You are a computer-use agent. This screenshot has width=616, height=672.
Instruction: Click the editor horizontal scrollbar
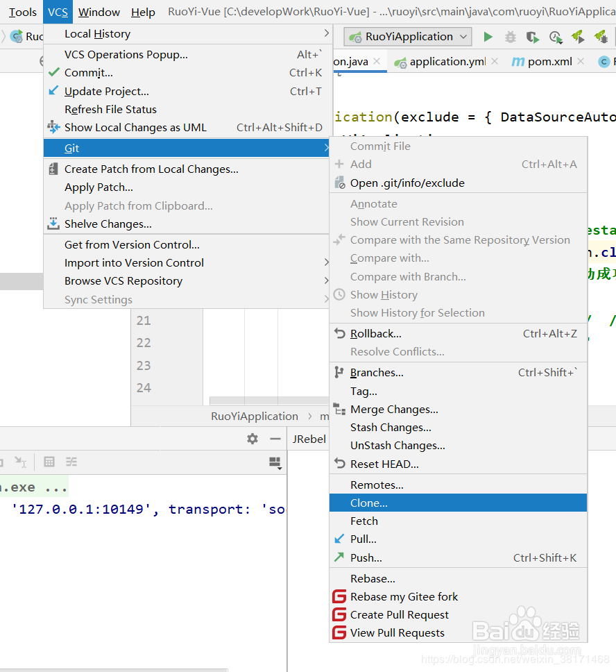click(269, 401)
